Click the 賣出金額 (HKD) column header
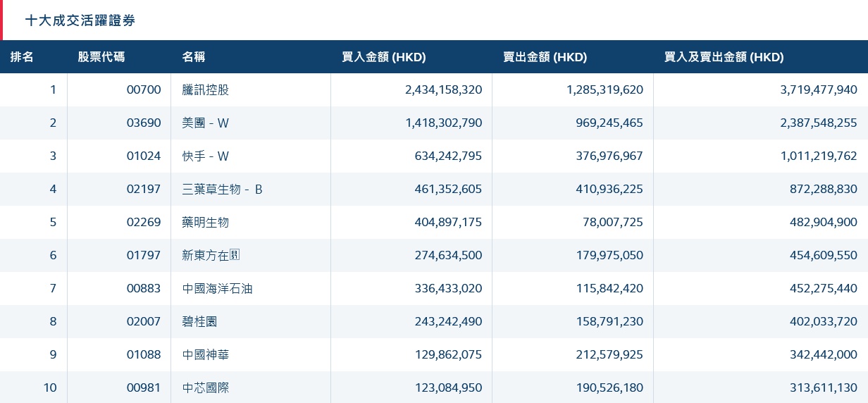 (545, 57)
